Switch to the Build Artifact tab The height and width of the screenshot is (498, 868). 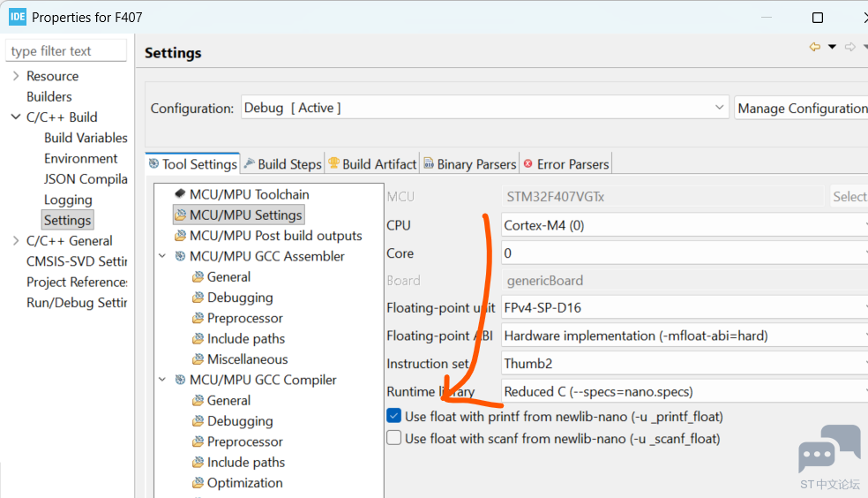(372, 164)
